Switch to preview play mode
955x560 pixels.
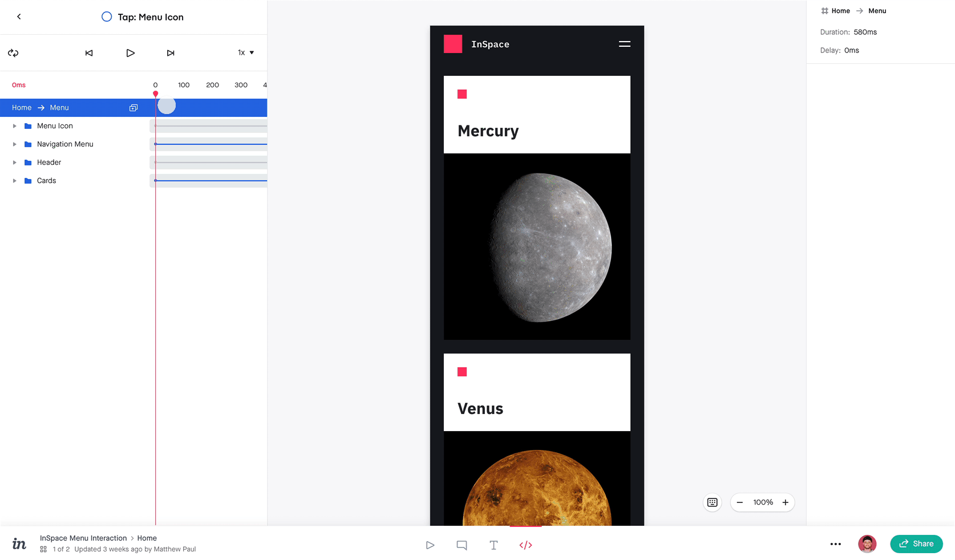pyautogui.click(x=430, y=545)
